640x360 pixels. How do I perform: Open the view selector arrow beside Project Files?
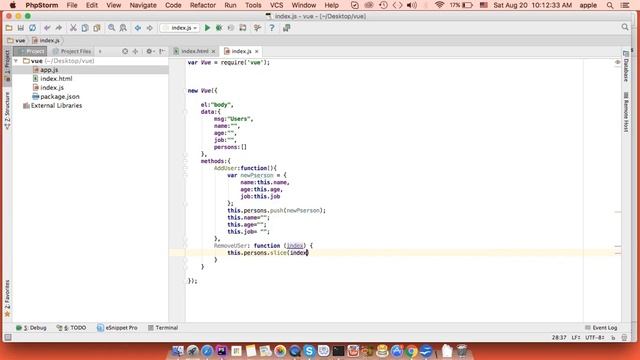pyautogui.click(x=100, y=51)
